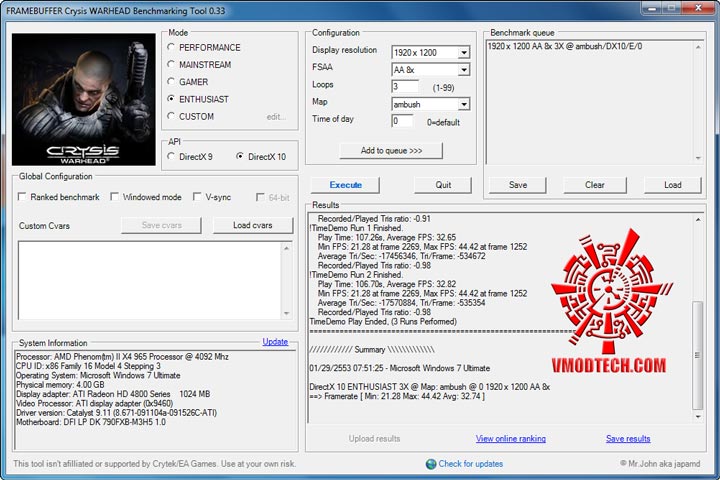720x480 pixels.
Task: Click the Save results link
Action: 628,439
